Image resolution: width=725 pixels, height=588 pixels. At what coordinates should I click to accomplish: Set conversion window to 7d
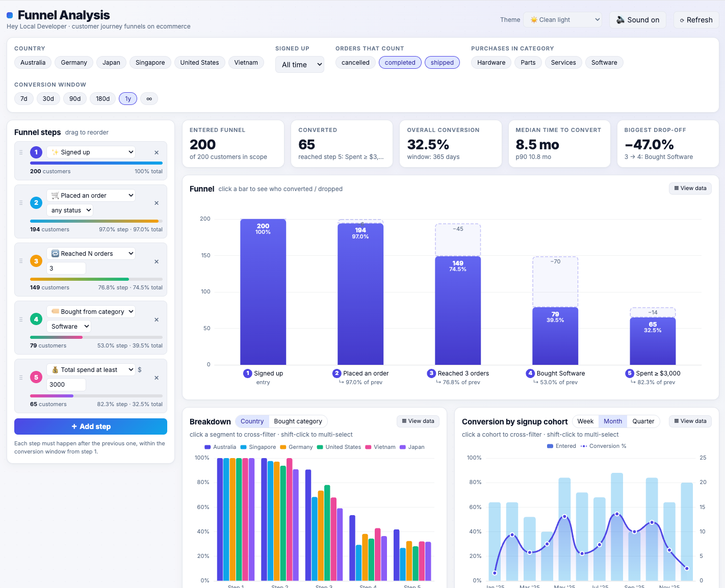(24, 99)
